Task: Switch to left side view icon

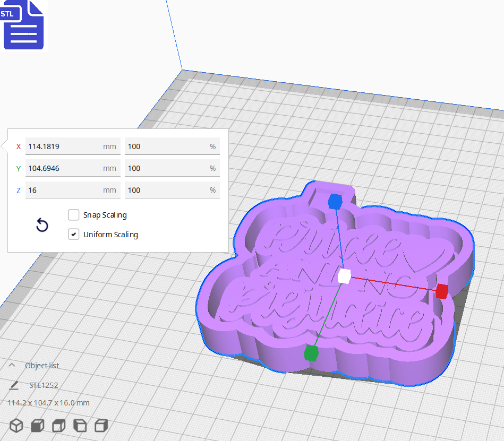Action: pyautogui.click(x=79, y=426)
